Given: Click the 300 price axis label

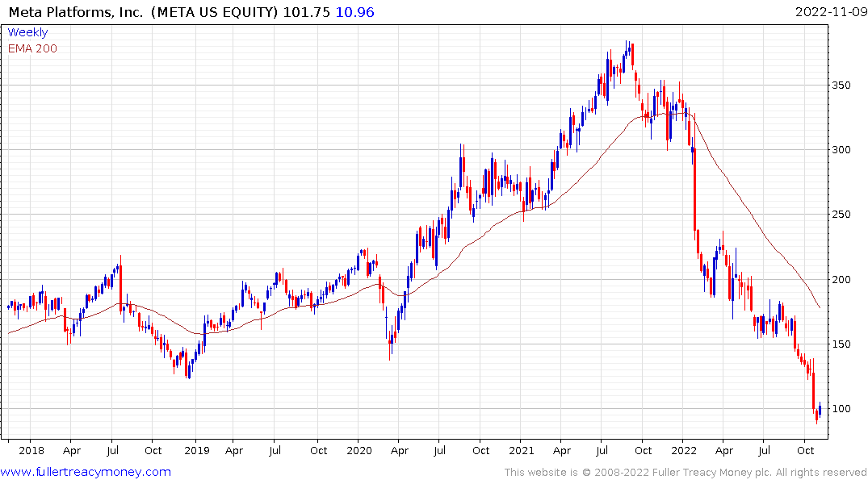Looking at the screenshot, I should [841, 150].
